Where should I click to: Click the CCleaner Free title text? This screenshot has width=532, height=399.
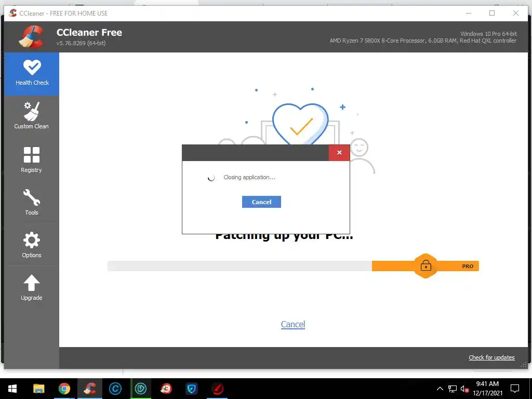point(89,33)
